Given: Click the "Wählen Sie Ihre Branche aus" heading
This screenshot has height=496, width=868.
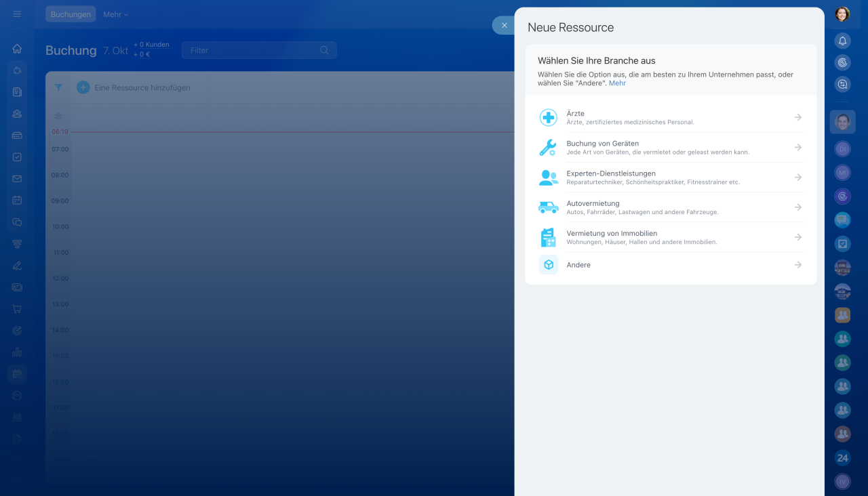Looking at the screenshot, I should tap(597, 61).
